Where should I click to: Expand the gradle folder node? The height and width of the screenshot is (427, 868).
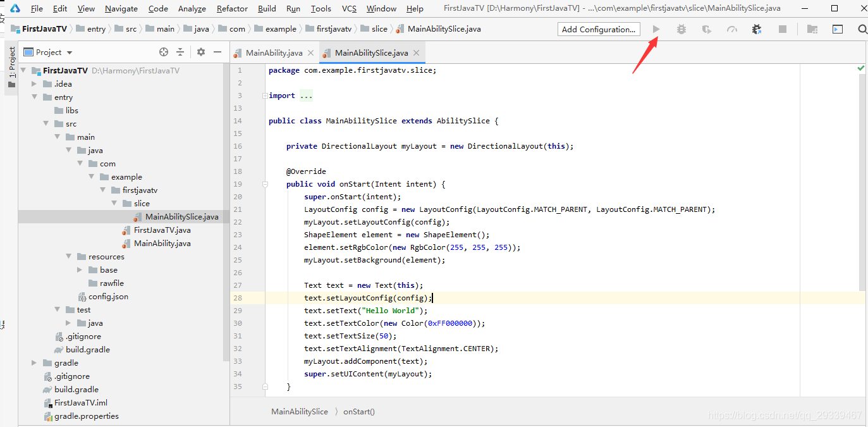pyautogui.click(x=34, y=363)
